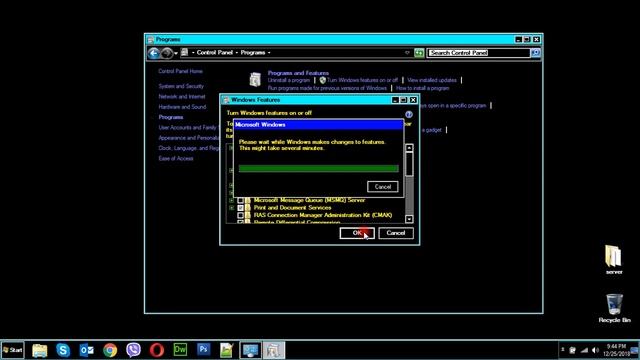
Task: Launch Google Chrome from the taskbar
Action: click(x=110, y=350)
